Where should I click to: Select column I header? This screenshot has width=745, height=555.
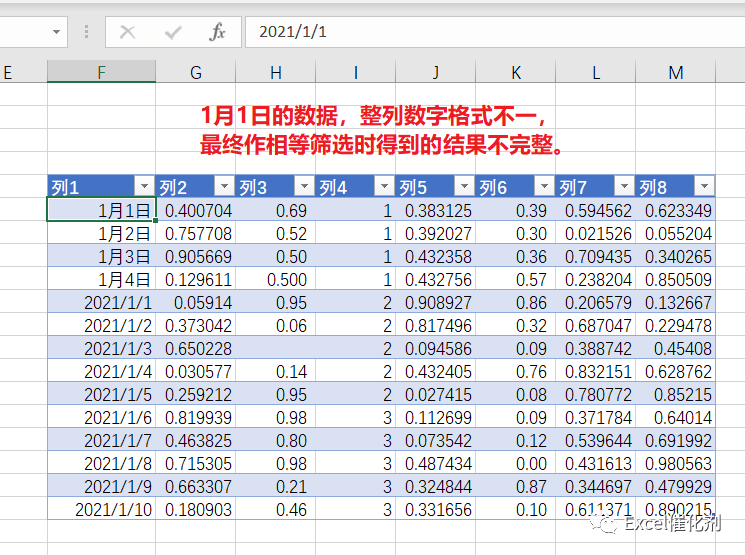pos(355,72)
